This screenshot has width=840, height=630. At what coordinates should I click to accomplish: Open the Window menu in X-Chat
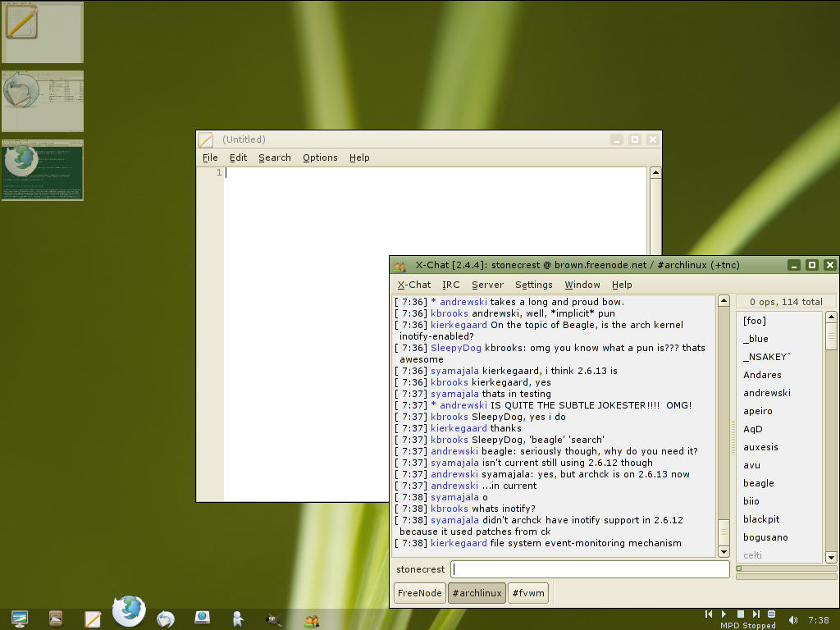coord(582,285)
